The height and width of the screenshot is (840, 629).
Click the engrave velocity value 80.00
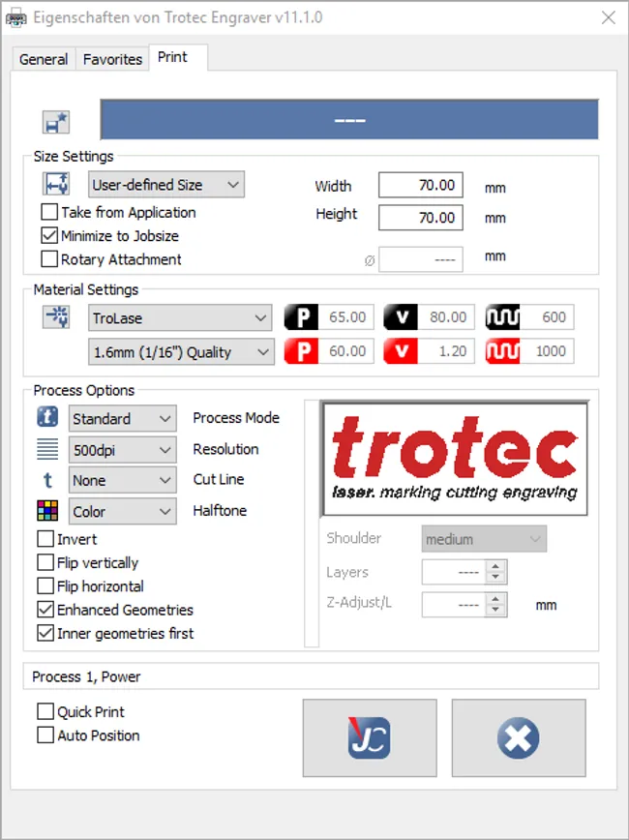pyautogui.click(x=446, y=317)
